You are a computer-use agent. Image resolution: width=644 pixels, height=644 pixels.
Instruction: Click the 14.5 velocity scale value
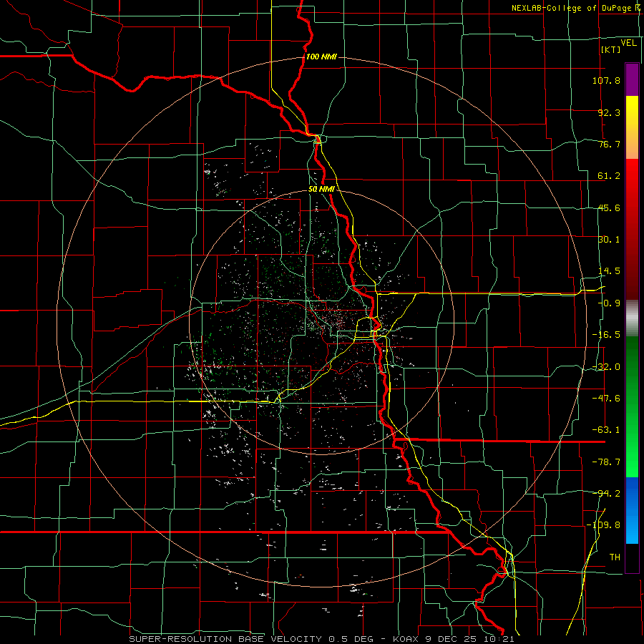(609, 271)
